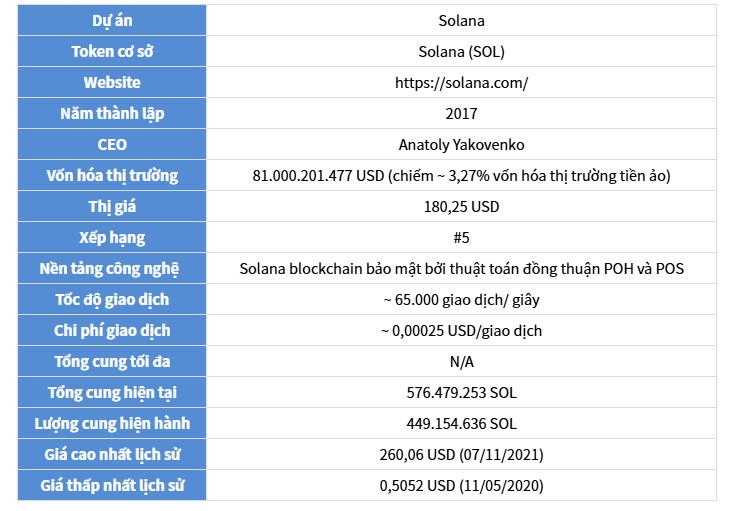Select the price value 180,25 USD

click(461, 207)
